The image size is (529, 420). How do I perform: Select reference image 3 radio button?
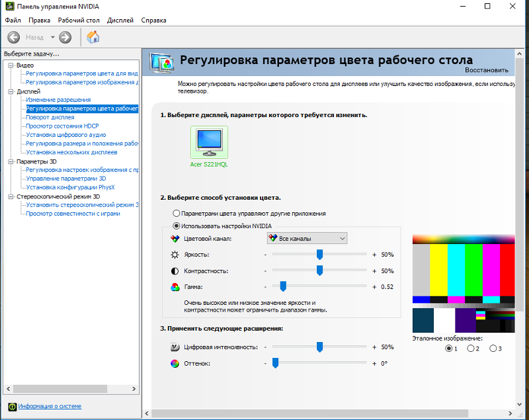[x=493, y=349]
